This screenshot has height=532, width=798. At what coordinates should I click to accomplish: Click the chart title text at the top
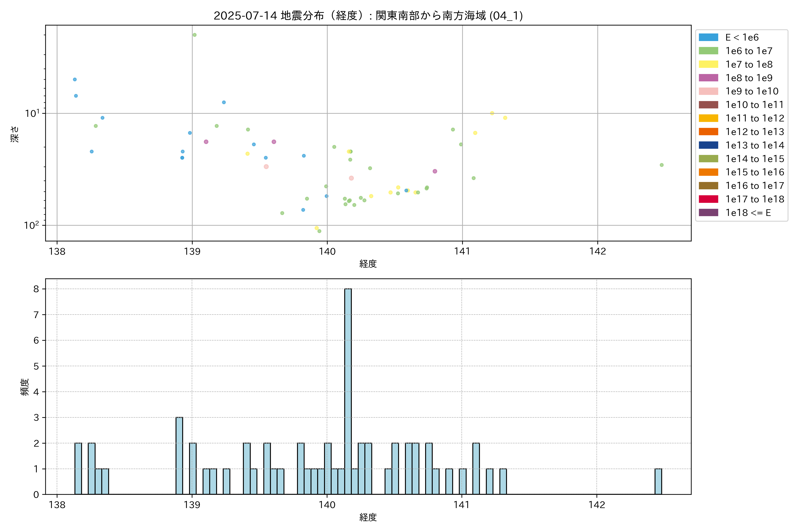tap(368, 16)
